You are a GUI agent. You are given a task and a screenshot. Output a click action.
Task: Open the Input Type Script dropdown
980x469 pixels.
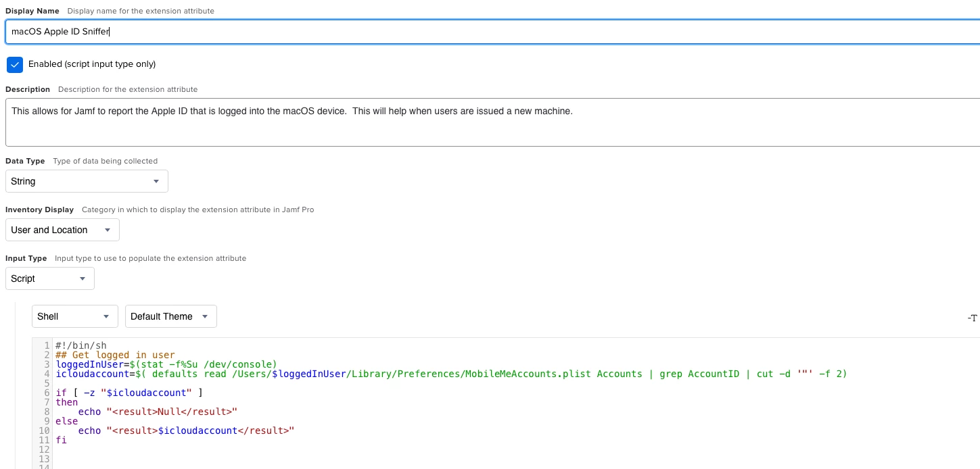pyautogui.click(x=50, y=278)
